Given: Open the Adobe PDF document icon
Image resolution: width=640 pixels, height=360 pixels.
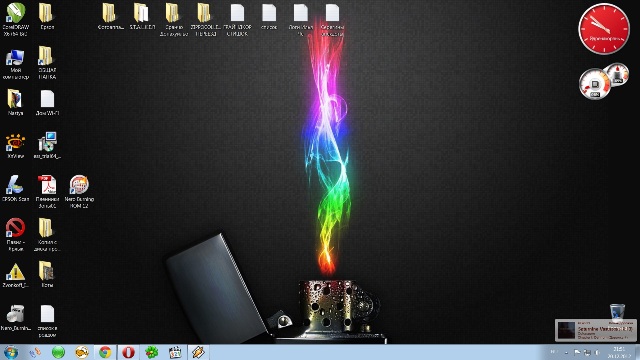Looking at the screenshot, I should click(47, 192).
